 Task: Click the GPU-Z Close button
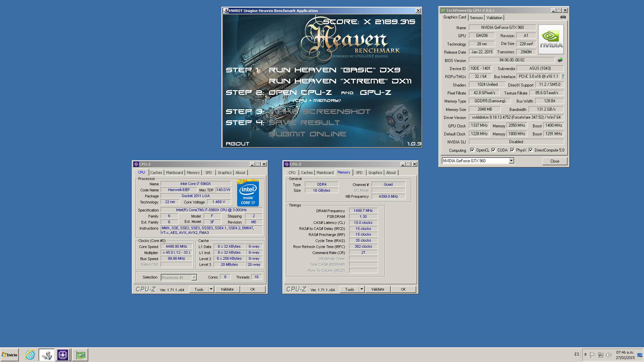coord(555,161)
